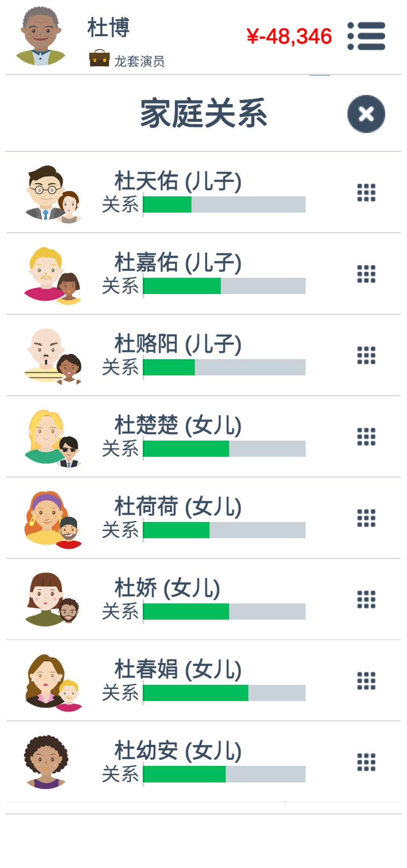This screenshot has width=407, height=868.
Task: Tap the briefcase job icon
Action: coord(99,58)
